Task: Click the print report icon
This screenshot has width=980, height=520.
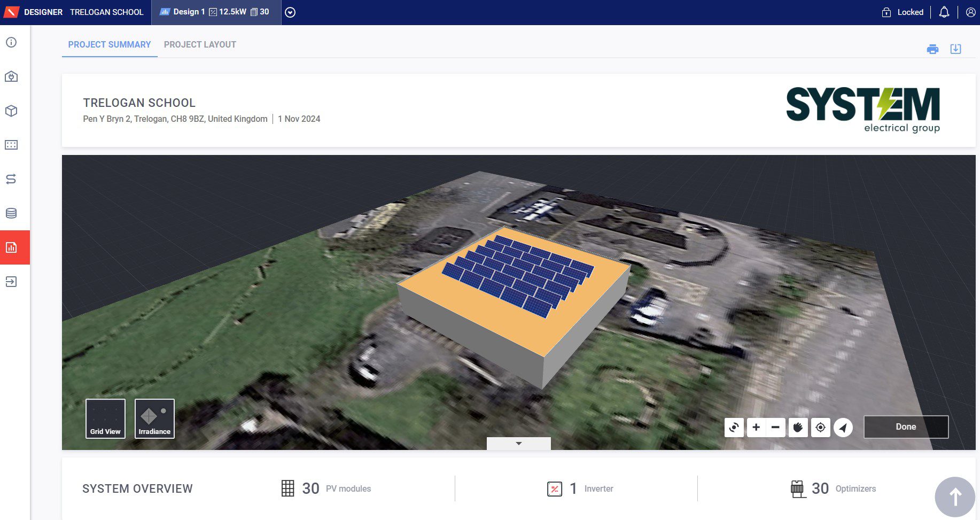Action: click(932, 49)
